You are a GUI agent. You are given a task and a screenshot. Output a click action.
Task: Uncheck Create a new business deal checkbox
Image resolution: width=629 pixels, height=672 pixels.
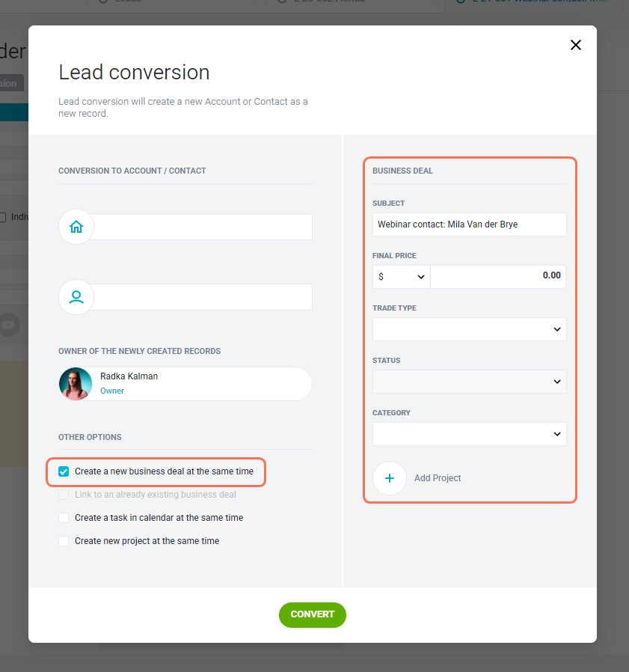point(64,471)
